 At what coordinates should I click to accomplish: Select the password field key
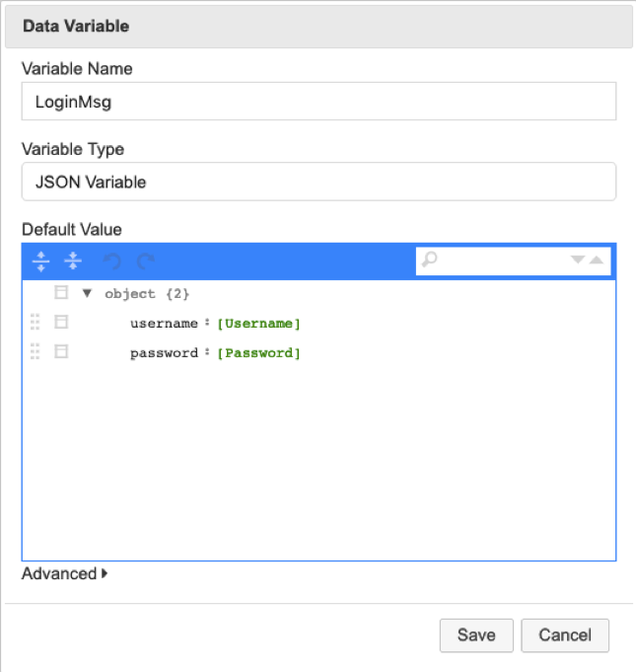pyautogui.click(x=164, y=352)
